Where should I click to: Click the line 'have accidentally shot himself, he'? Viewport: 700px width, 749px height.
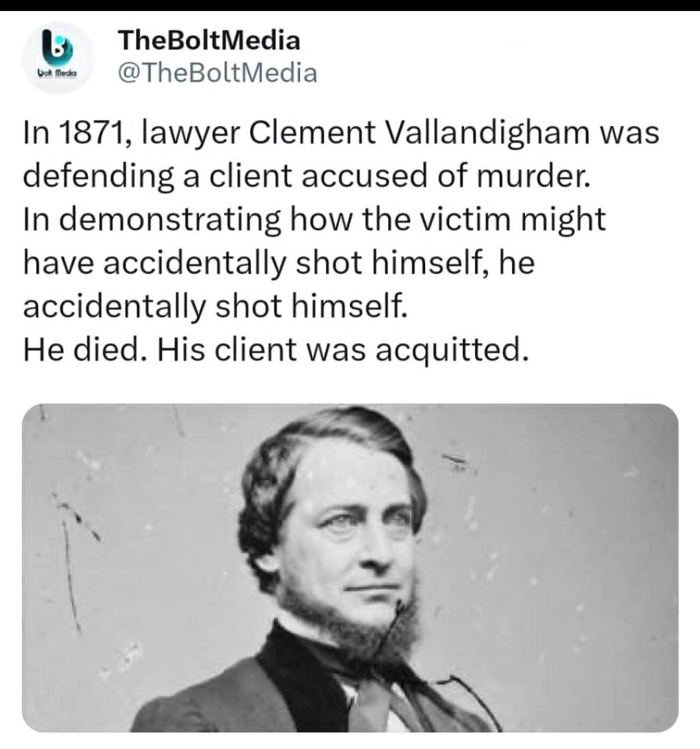[x=279, y=263]
